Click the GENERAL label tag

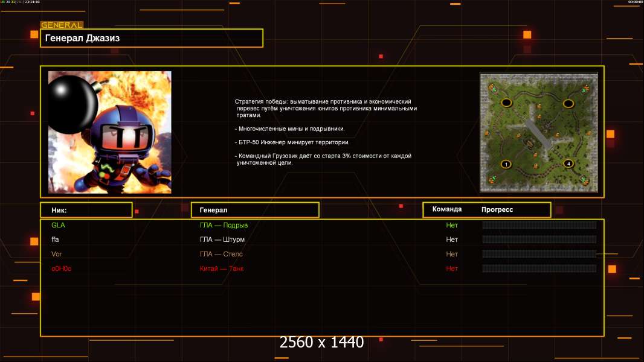pyautogui.click(x=62, y=25)
